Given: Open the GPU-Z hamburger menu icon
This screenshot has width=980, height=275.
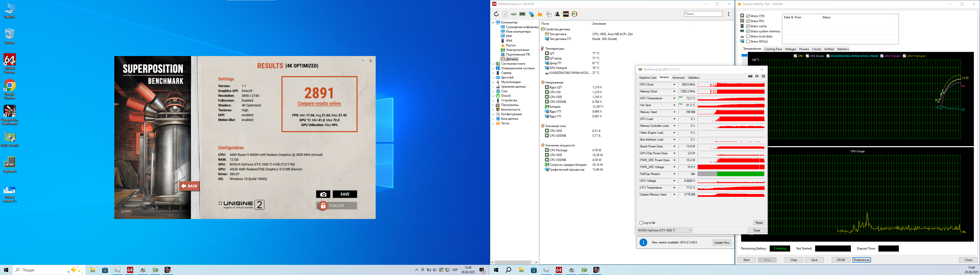Looking at the screenshot, I should click(x=763, y=76).
